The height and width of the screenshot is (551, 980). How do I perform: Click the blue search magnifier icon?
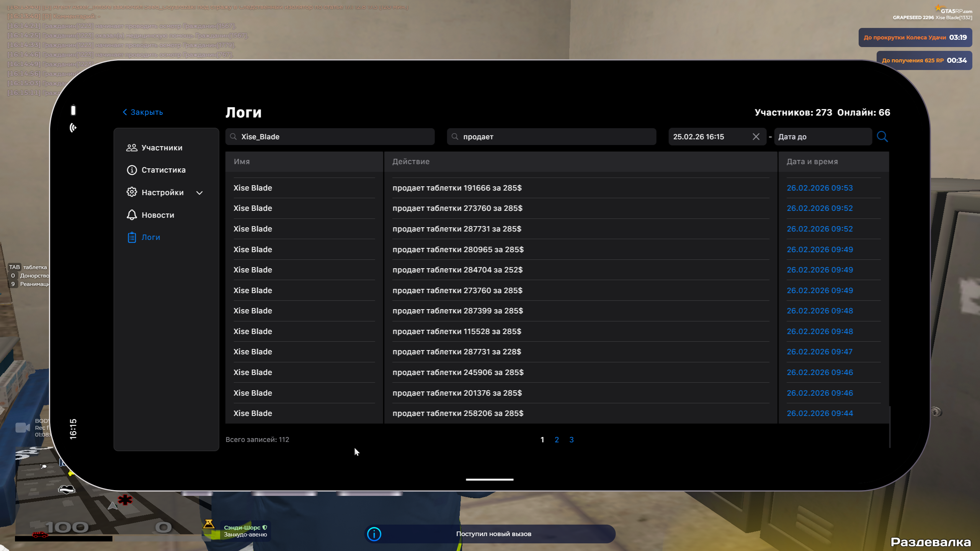882,137
